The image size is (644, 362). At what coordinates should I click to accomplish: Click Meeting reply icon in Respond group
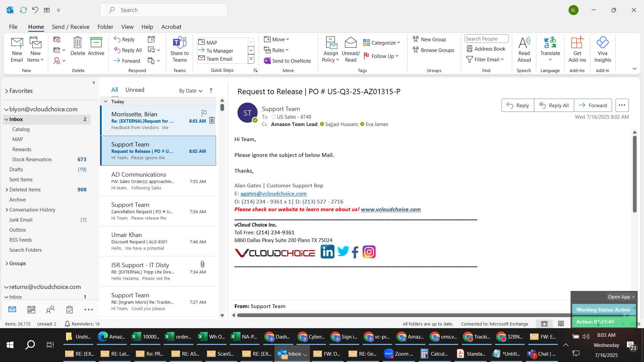pos(151,40)
